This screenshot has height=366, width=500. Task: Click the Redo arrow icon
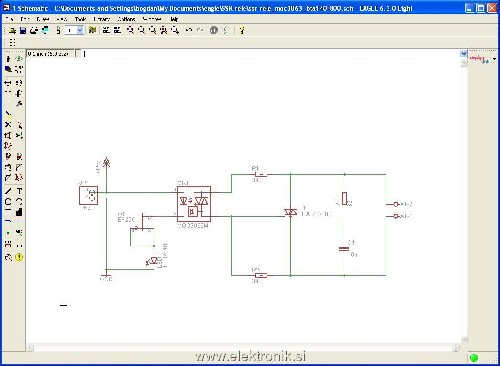click(200, 30)
